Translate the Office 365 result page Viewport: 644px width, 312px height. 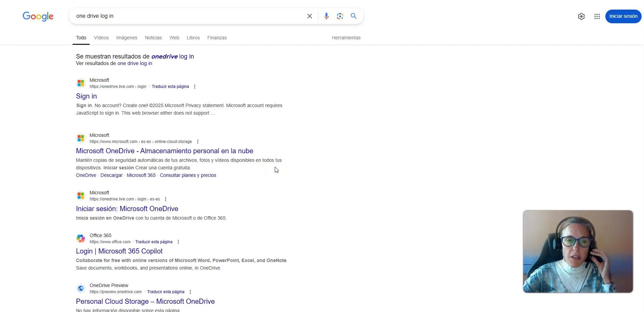tap(154, 242)
